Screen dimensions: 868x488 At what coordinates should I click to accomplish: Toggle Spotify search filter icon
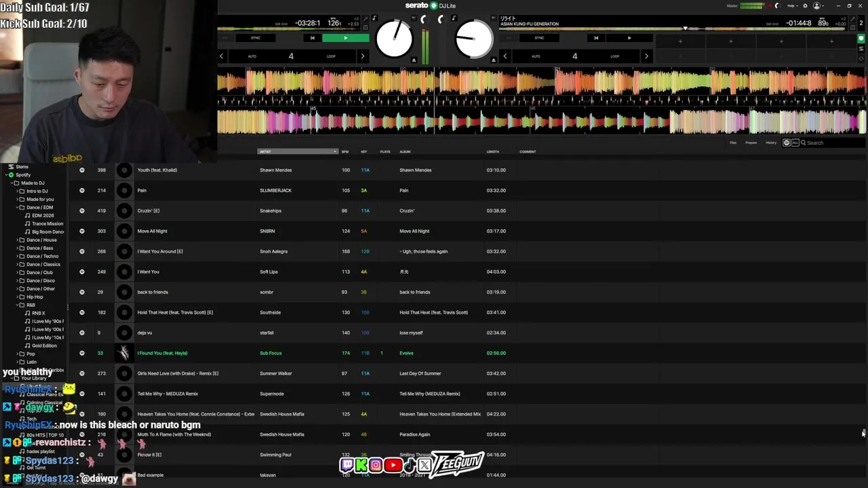787,142
